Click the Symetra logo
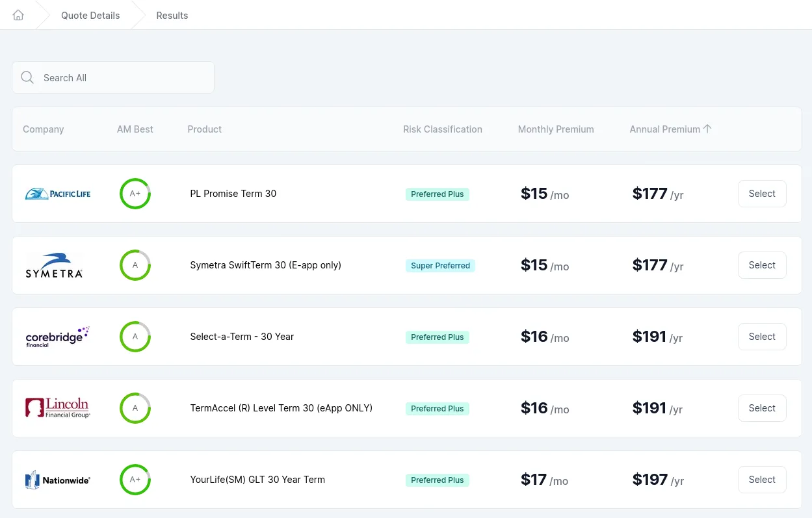Image resolution: width=812 pixels, height=518 pixels. (x=54, y=265)
